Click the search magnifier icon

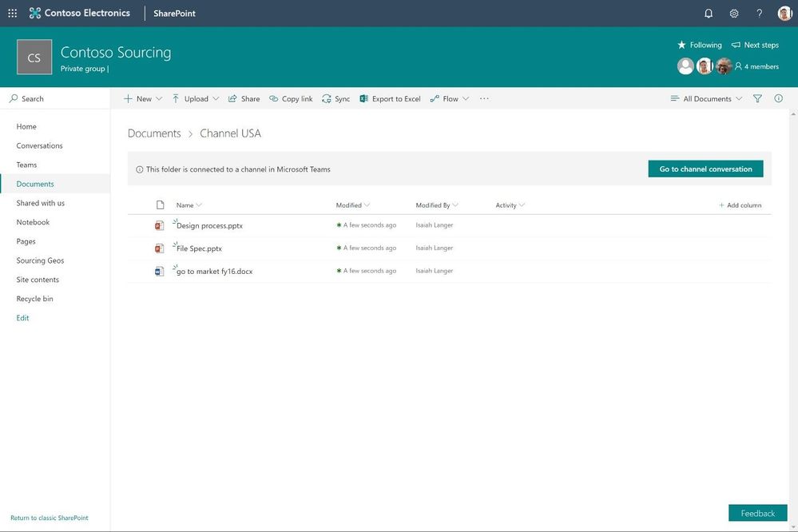[x=14, y=98]
